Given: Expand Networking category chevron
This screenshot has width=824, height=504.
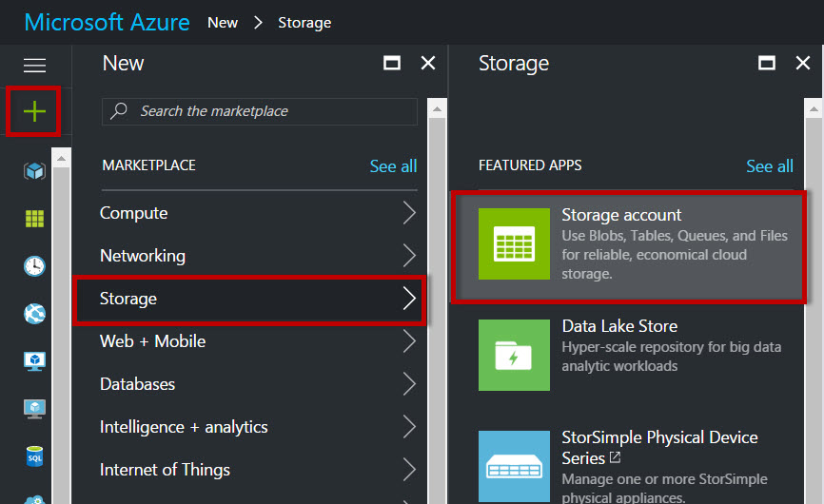Looking at the screenshot, I should [409, 256].
